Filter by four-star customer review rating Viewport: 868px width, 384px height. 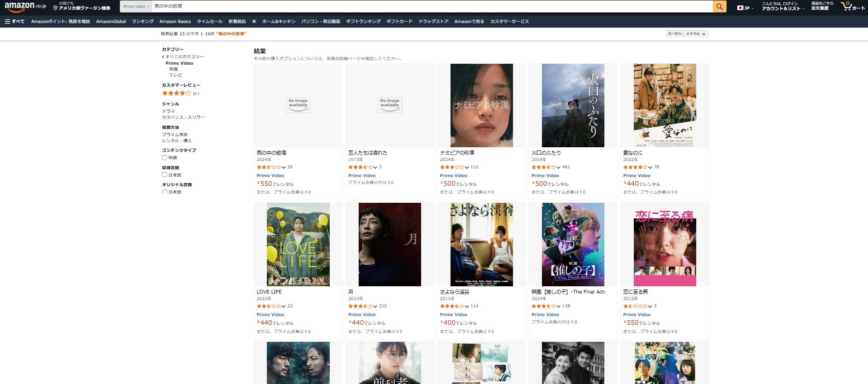coord(176,93)
